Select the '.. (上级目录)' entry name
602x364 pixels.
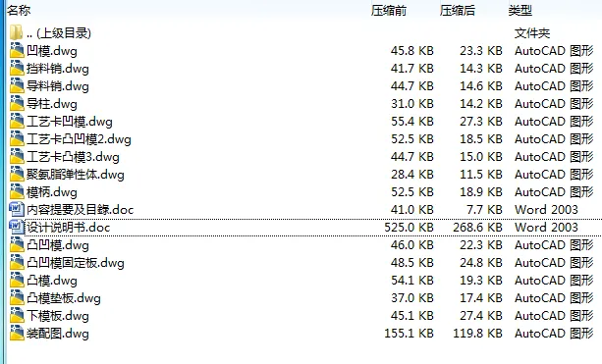(59, 33)
